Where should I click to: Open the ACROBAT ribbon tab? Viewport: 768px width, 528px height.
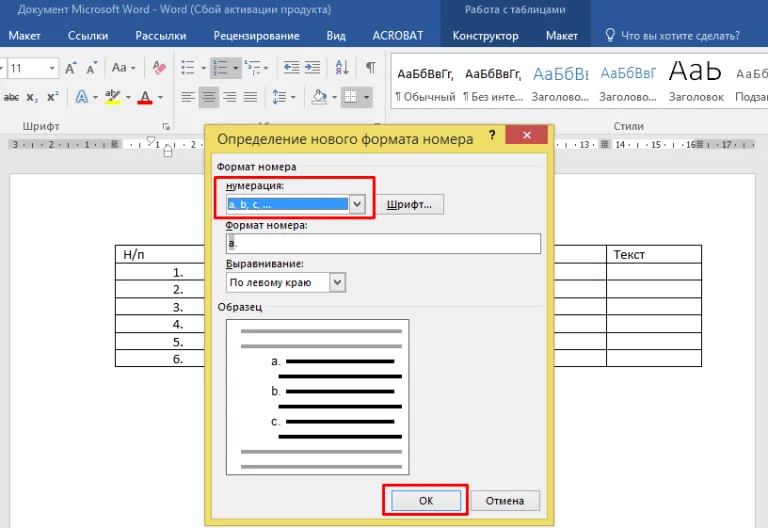click(x=398, y=36)
